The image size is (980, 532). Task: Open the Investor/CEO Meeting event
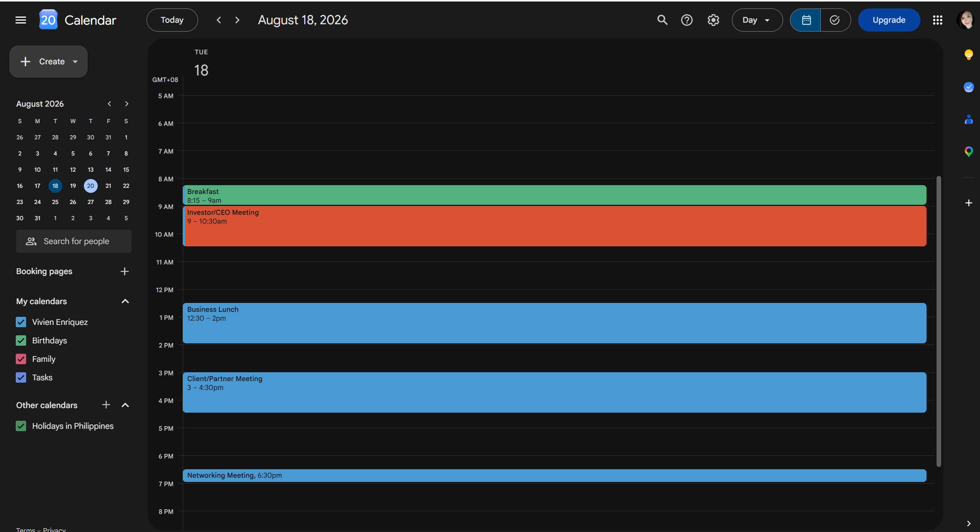554,226
